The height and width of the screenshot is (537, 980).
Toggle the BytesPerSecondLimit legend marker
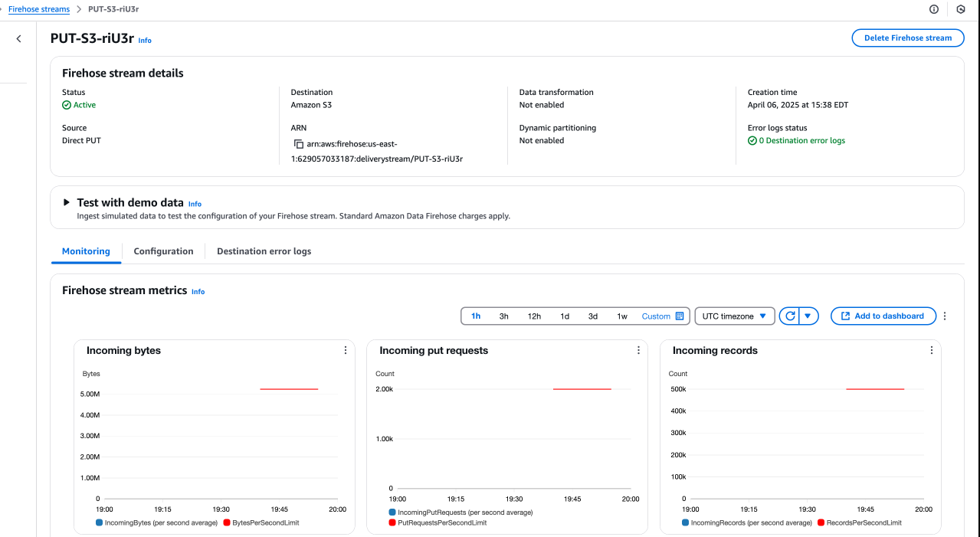click(226, 522)
